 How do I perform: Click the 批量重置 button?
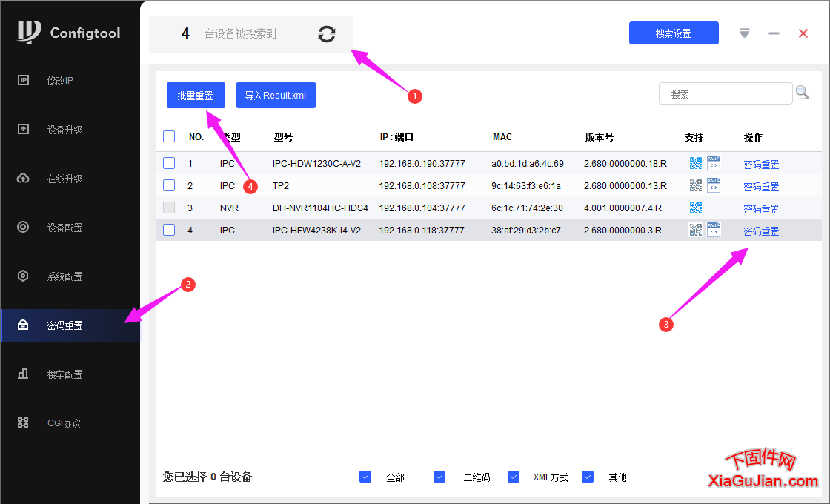196,96
